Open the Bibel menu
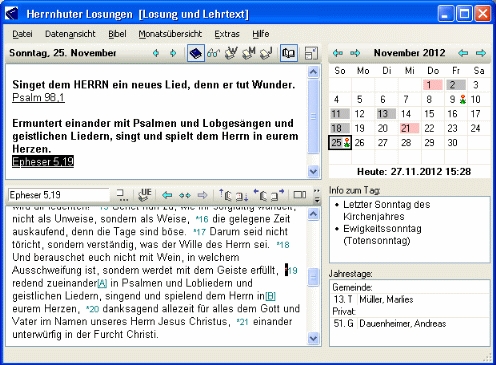 coord(117,34)
